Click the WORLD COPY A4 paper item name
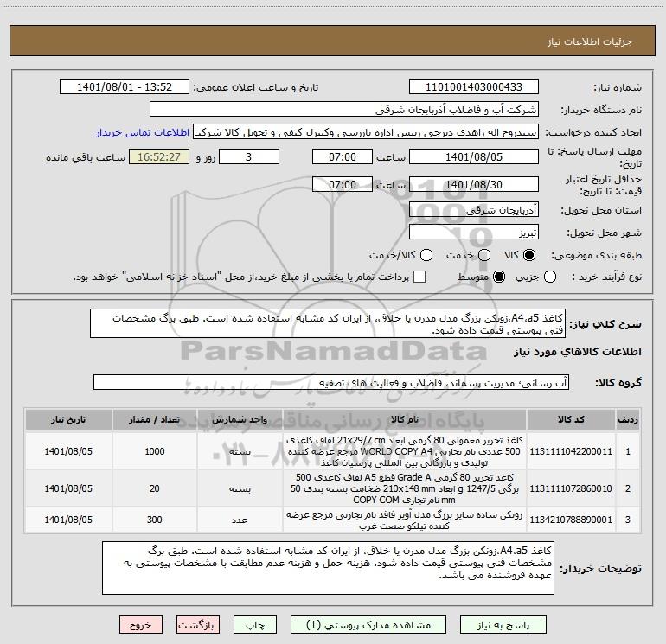Viewport: 666px width, 644px height. coord(405,451)
